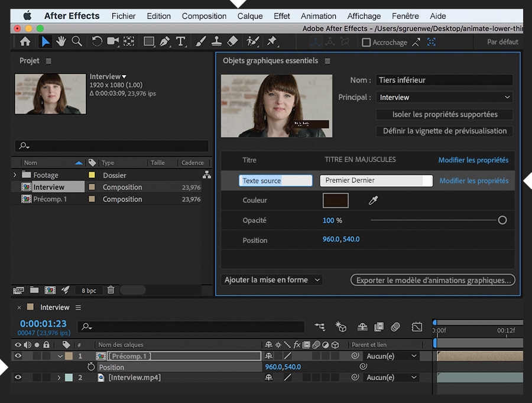Image resolution: width=532 pixels, height=403 pixels.
Task: Open the Calque menu
Action: [x=249, y=16]
